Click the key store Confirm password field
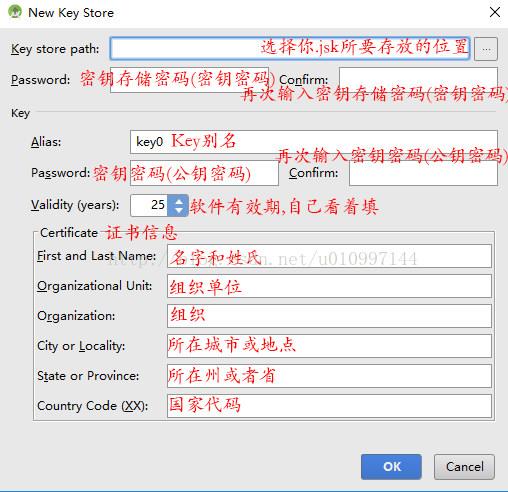 click(x=418, y=79)
